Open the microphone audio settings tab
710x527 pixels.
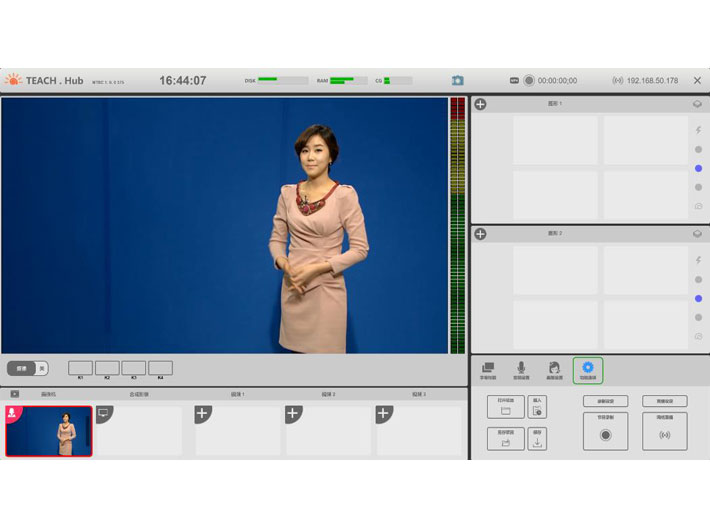(x=521, y=370)
